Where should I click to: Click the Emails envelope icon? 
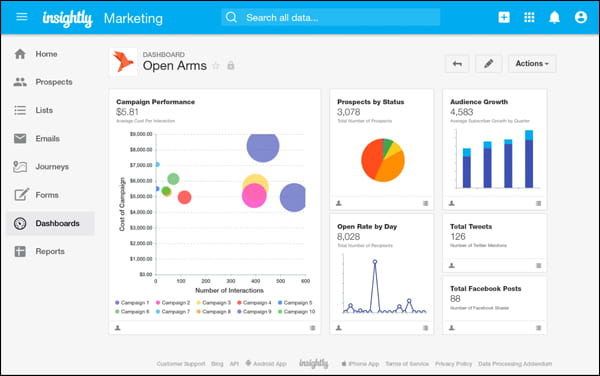pos(20,138)
